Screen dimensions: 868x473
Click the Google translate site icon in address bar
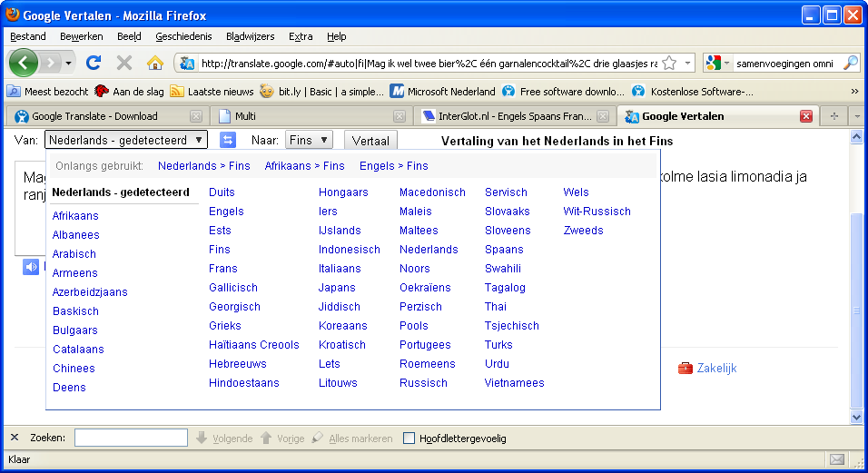[x=187, y=63]
